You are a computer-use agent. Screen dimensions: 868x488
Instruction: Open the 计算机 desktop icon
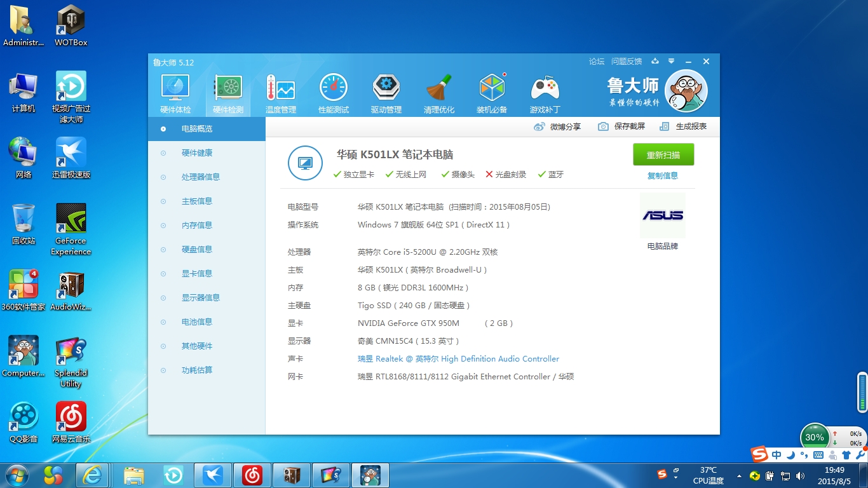[x=24, y=93]
